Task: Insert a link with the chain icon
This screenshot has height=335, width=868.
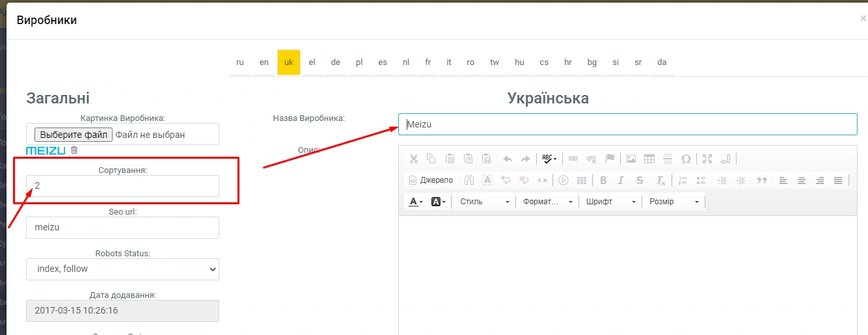Action: click(573, 159)
